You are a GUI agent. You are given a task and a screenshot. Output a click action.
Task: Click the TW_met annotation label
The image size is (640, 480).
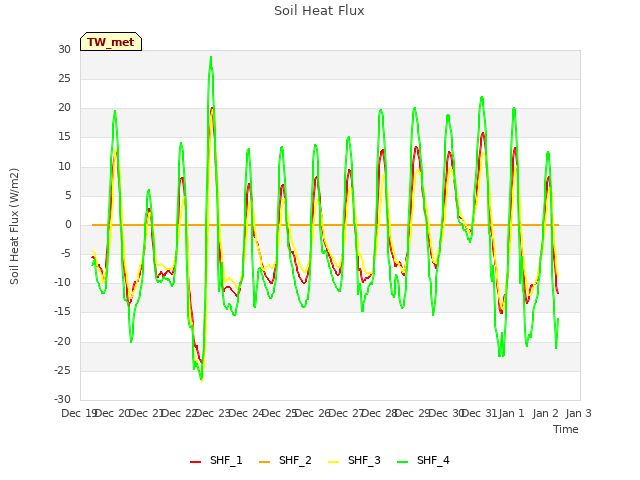click(x=111, y=42)
